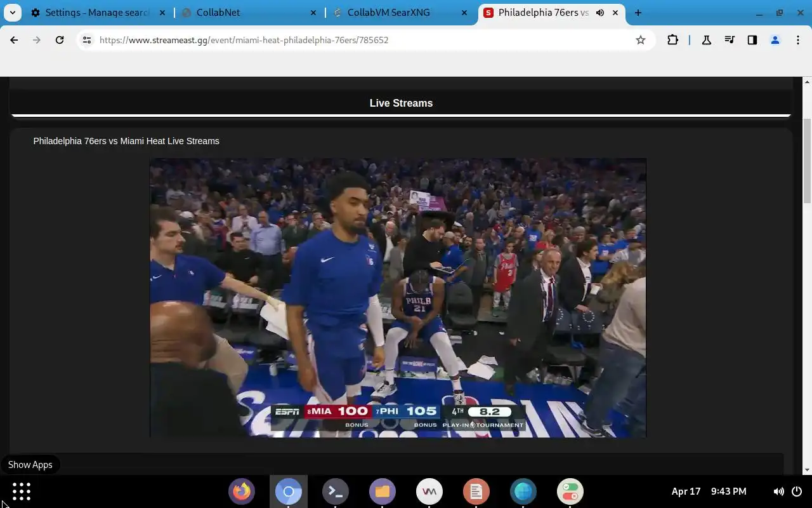Open the white circular wave-logo app in dock
The height and width of the screenshot is (508, 812).
point(429,491)
